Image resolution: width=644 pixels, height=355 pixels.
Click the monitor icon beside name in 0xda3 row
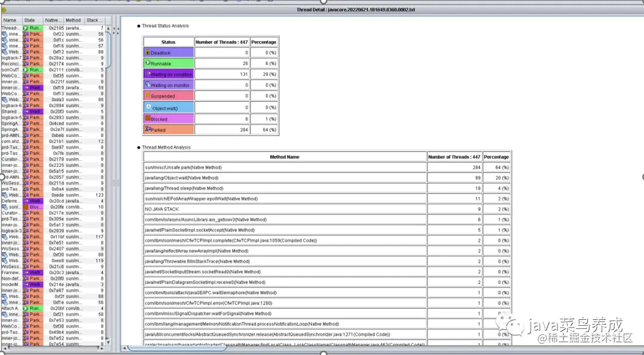tap(5, 99)
